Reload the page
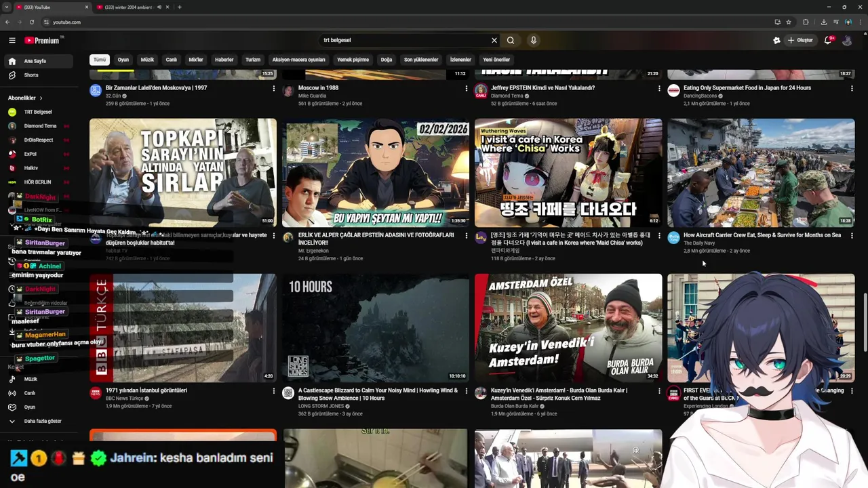 pos(32,22)
